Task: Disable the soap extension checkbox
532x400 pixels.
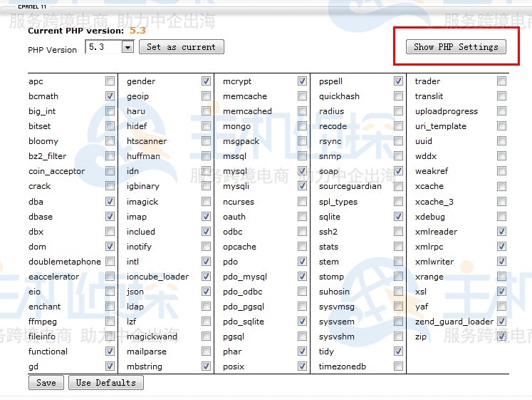Action: (398, 171)
